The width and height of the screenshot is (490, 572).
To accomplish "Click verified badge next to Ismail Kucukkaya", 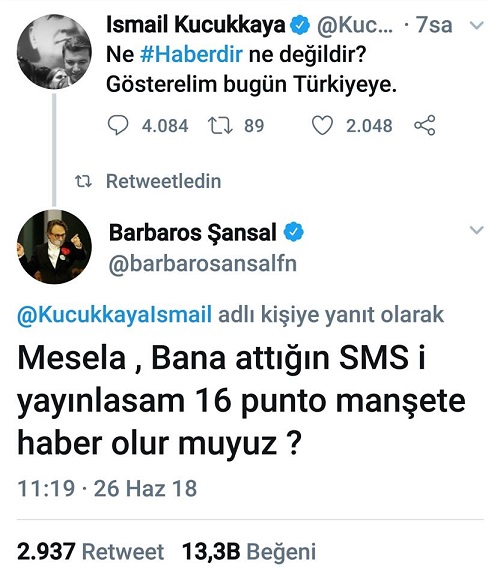I will 300,25.
